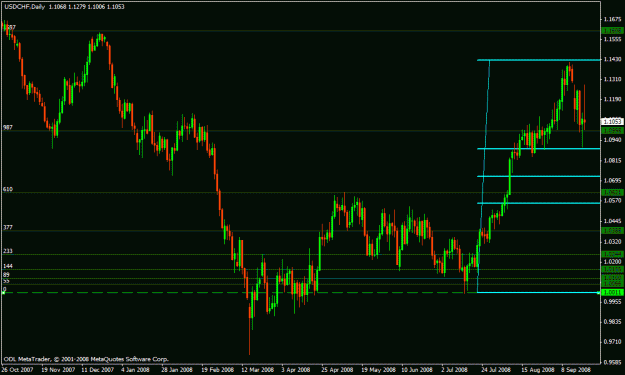Select the 1.0695 price axis label

(612, 181)
